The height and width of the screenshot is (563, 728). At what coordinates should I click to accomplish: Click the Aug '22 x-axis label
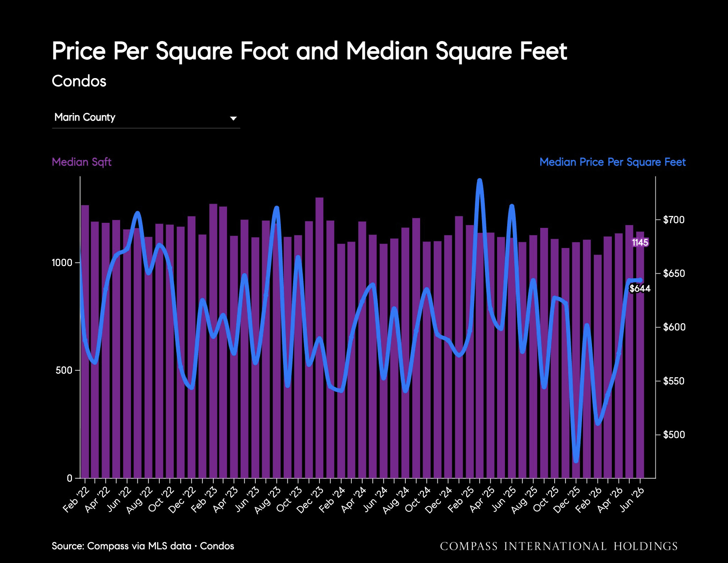coord(140,500)
